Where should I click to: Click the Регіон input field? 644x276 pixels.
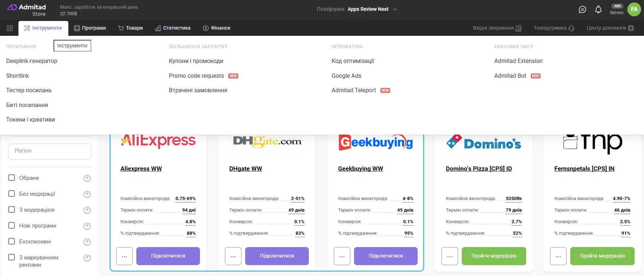[50, 151]
